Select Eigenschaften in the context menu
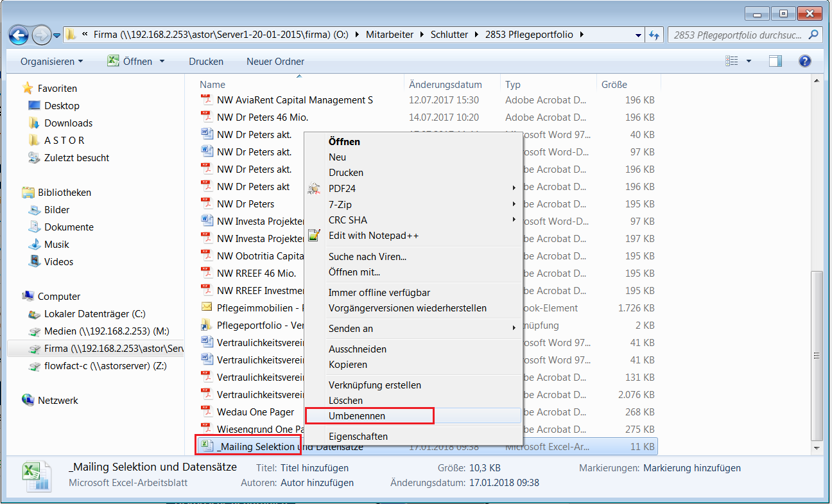The height and width of the screenshot is (504, 832). pos(358,437)
